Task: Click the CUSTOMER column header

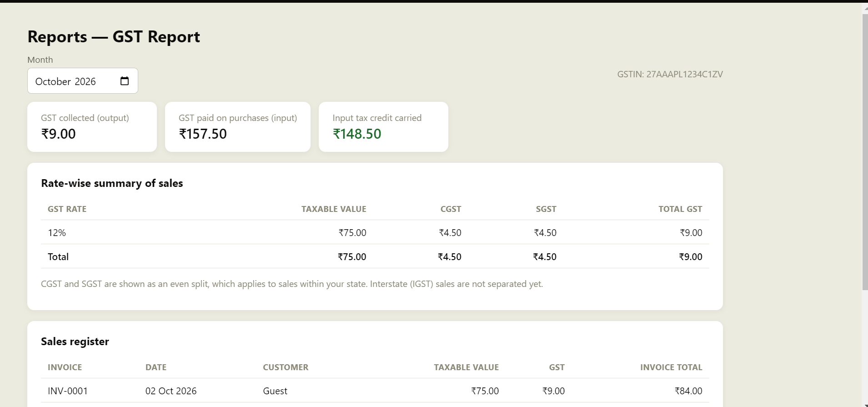Action: tap(286, 367)
